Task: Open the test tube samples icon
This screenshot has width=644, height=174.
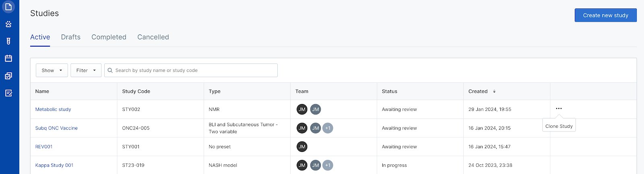Action: pos(8,41)
